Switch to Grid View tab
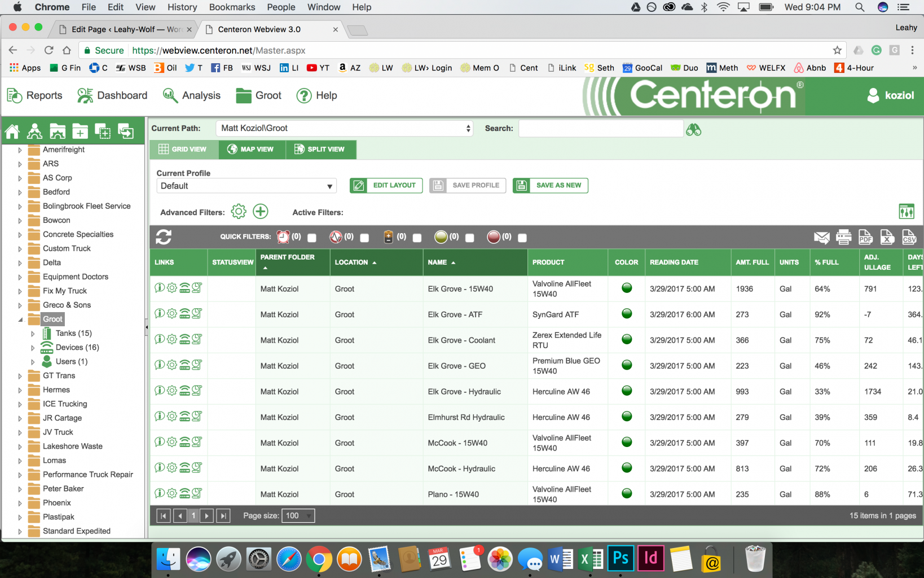The width and height of the screenshot is (924, 578). (183, 149)
